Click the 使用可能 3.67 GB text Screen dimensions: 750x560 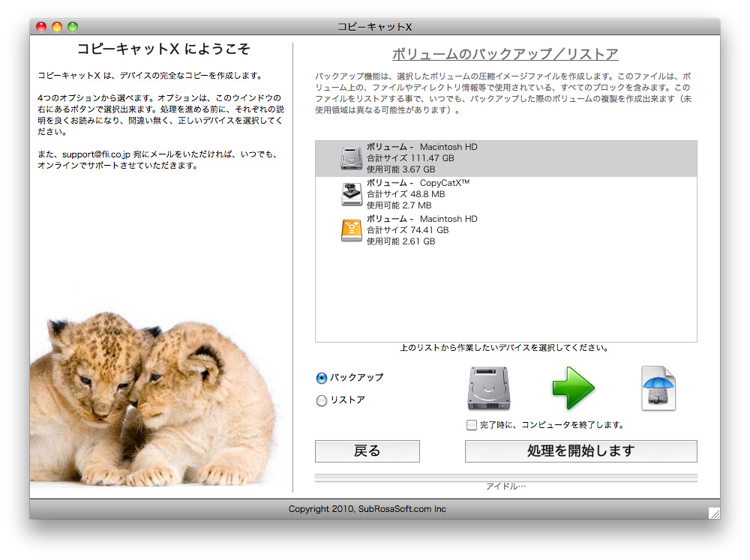pos(400,169)
